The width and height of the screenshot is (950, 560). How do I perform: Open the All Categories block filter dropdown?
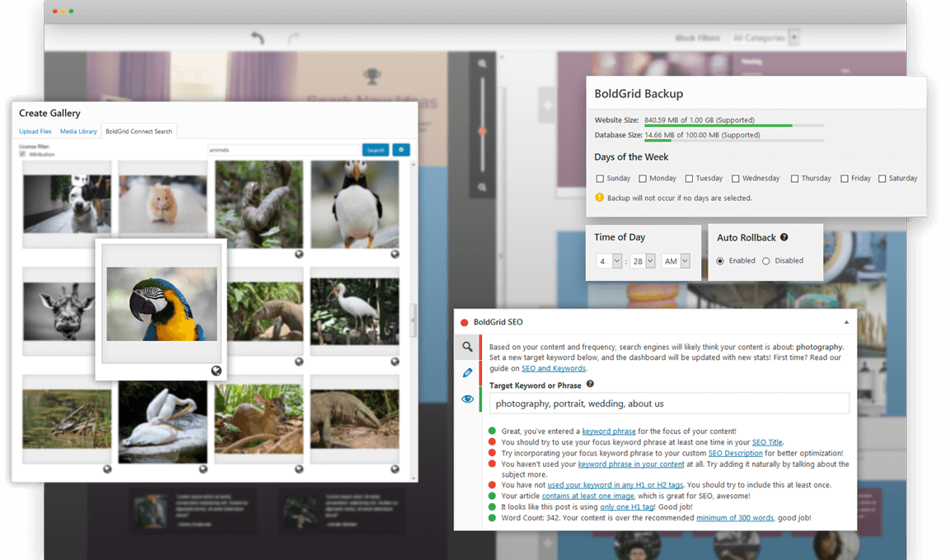pos(765,38)
